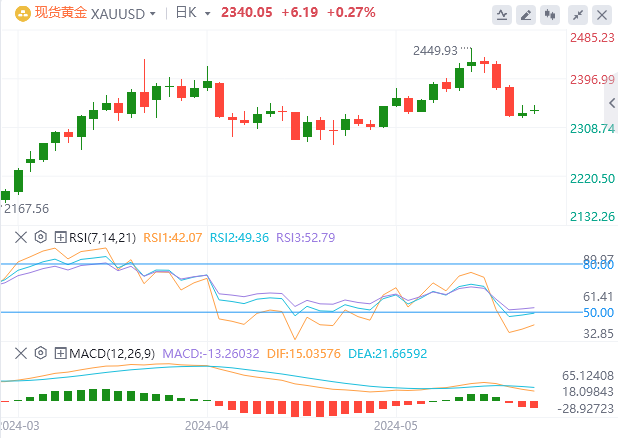Viewport: 618px width, 438px height.
Task: Open RSI indicator settings gear
Action: pos(41,237)
